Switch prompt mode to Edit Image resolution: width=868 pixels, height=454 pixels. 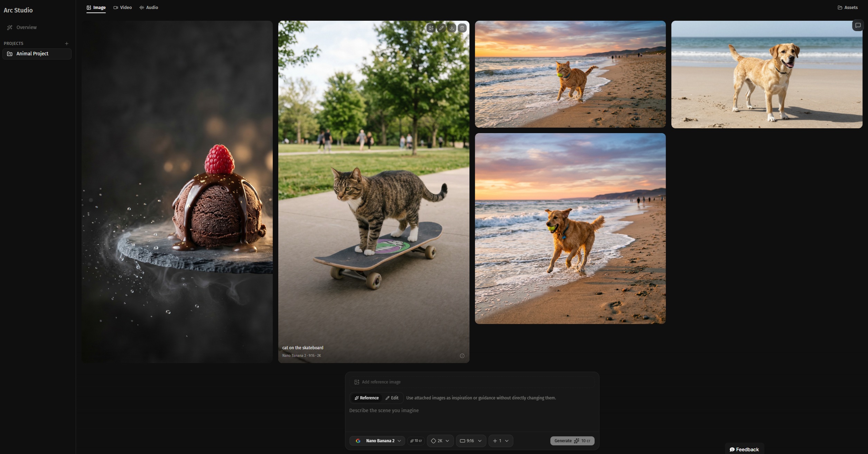(x=392, y=398)
